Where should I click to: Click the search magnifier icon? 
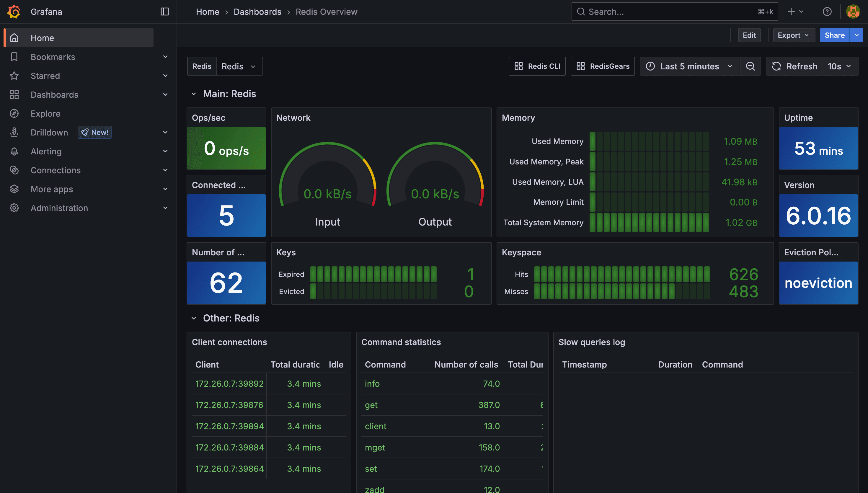coord(581,12)
